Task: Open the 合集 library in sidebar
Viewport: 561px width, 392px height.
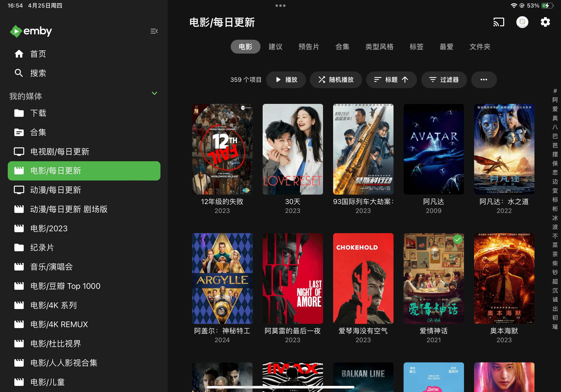Action: pyautogui.click(x=84, y=132)
